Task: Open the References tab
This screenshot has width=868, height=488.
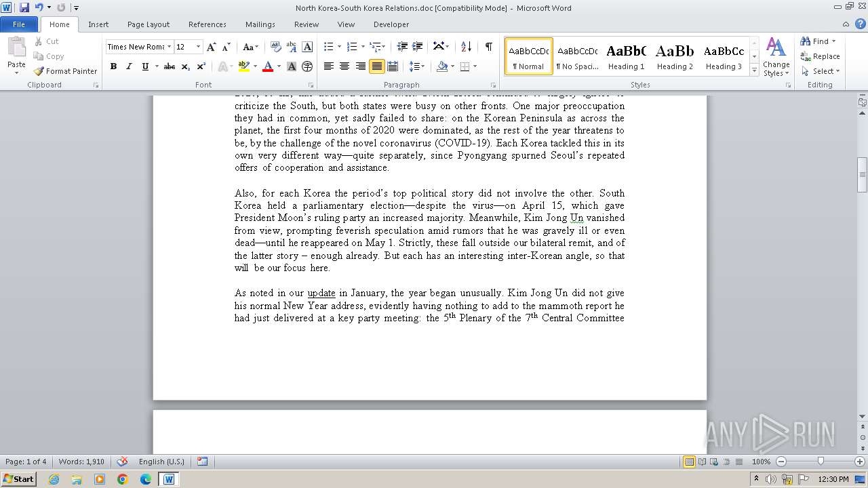Action: (208, 24)
